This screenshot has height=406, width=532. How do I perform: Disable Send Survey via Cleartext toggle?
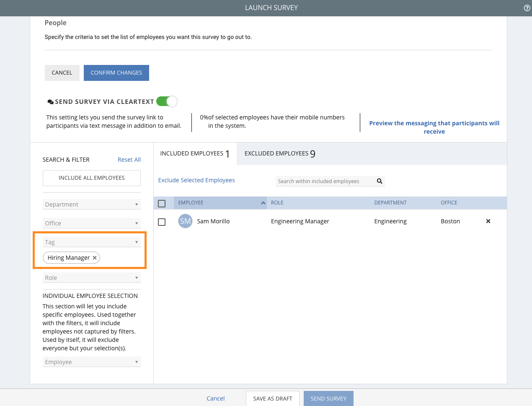[x=167, y=101]
